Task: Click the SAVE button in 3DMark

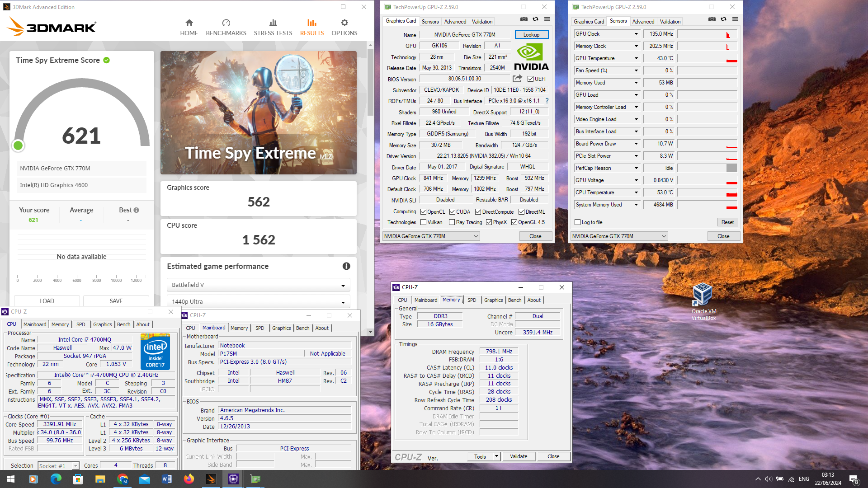Action: [x=116, y=301]
